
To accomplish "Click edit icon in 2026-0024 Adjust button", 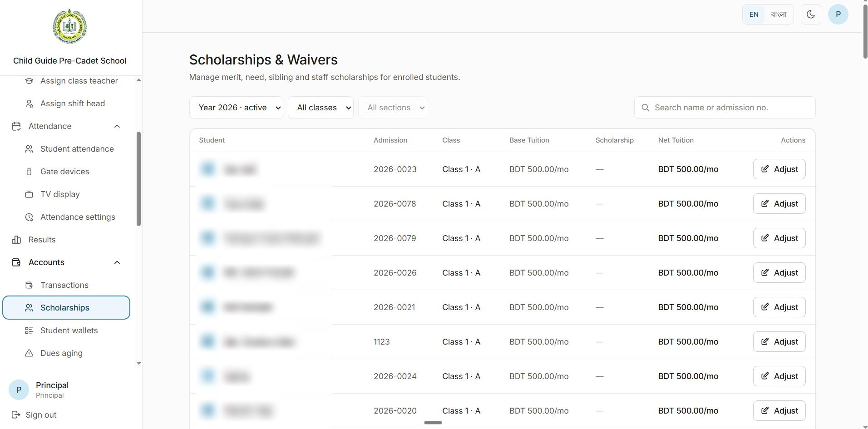I will tap(765, 376).
